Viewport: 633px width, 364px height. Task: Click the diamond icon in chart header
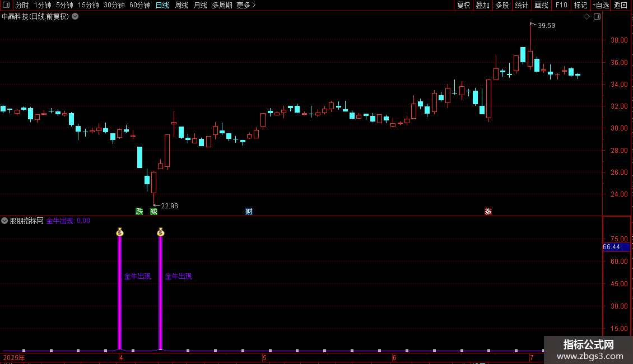pyautogui.click(x=587, y=17)
